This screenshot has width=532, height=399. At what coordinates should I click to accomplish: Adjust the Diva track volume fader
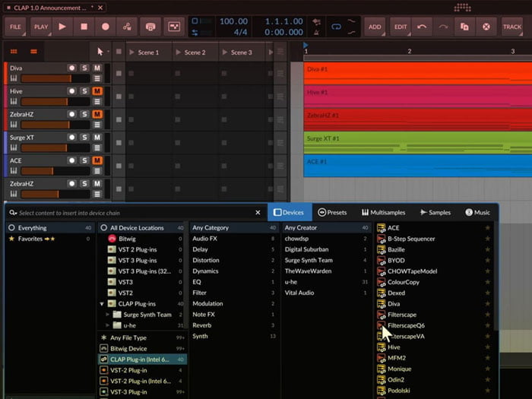coord(55,79)
